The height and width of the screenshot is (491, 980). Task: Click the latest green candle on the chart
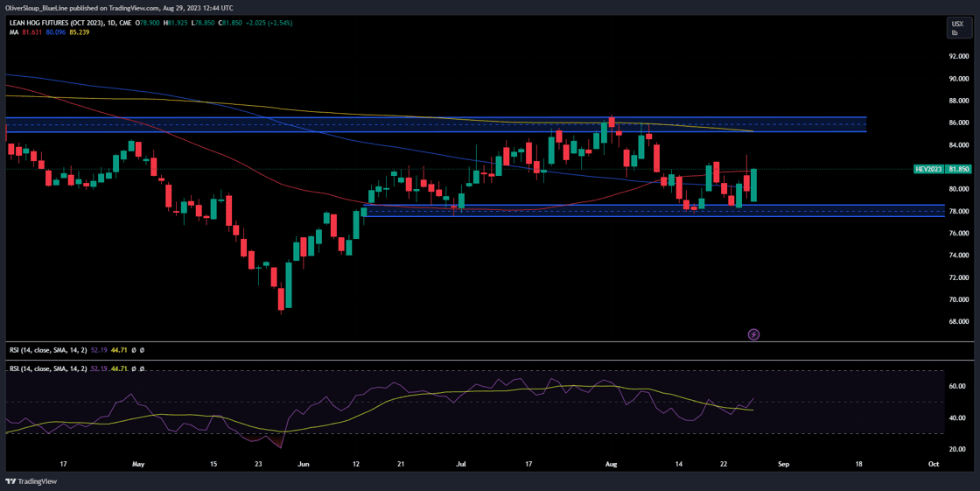(753, 185)
